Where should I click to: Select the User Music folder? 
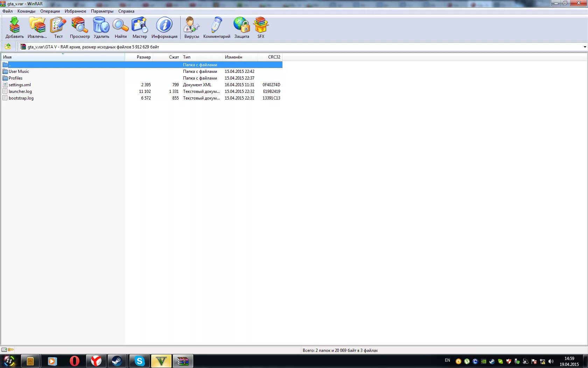[x=19, y=71]
